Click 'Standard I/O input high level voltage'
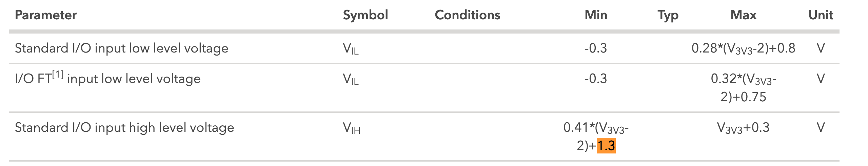 pyautogui.click(x=124, y=128)
